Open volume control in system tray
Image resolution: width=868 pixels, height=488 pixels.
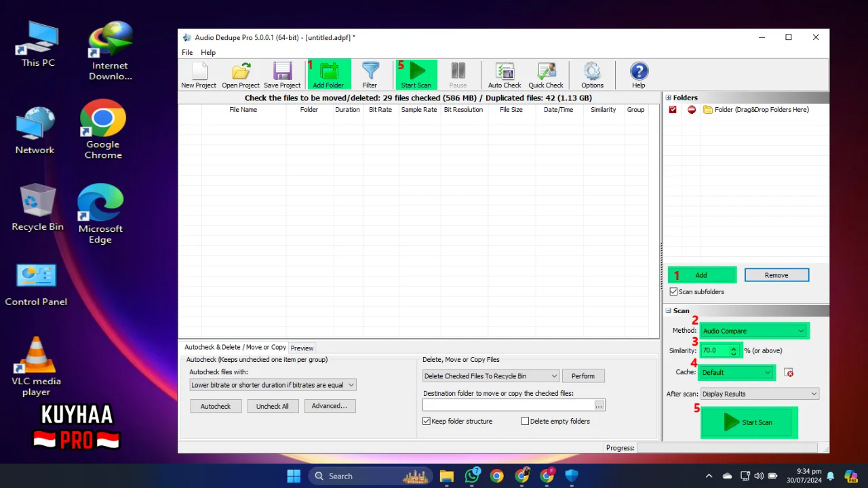pos(758,476)
